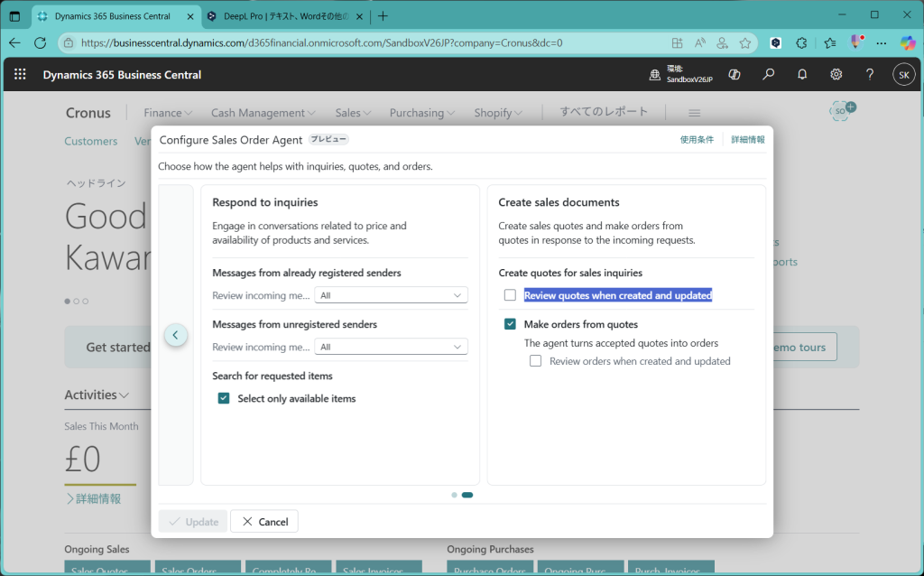The image size is (924, 576).
Task: Open the SK user account menu
Action: click(904, 75)
